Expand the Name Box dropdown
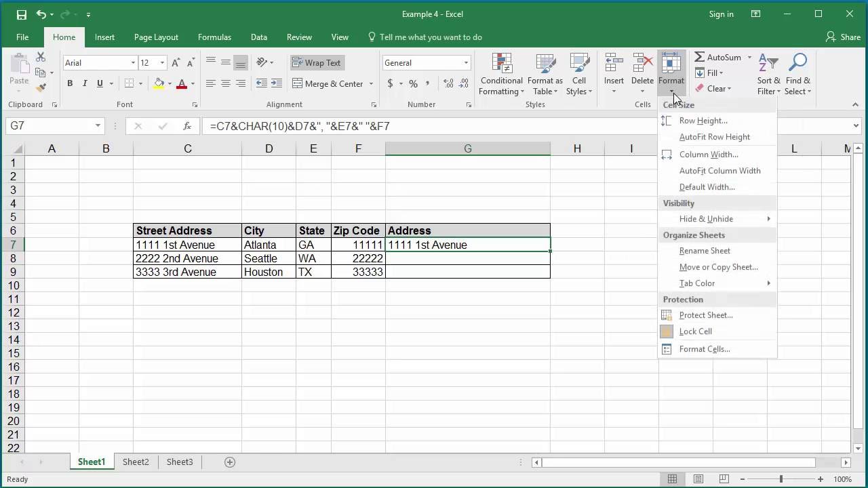868x488 pixels. (98, 126)
